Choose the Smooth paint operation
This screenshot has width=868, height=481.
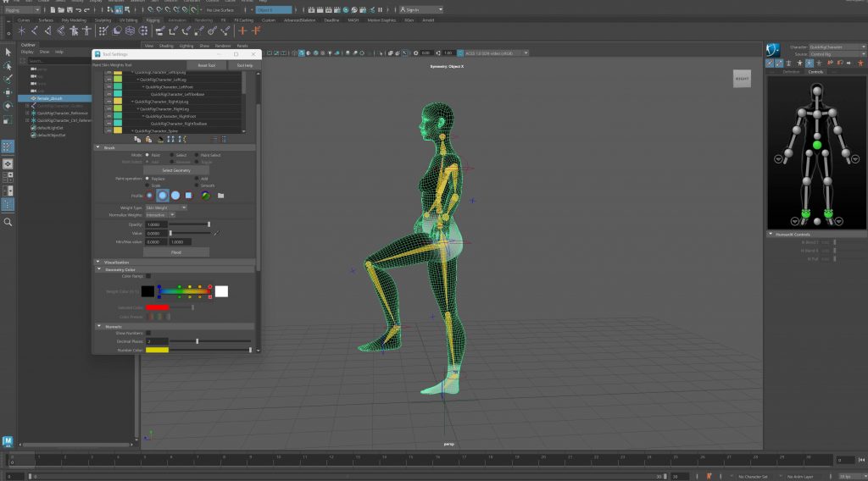pyautogui.click(x=197, y=185)
